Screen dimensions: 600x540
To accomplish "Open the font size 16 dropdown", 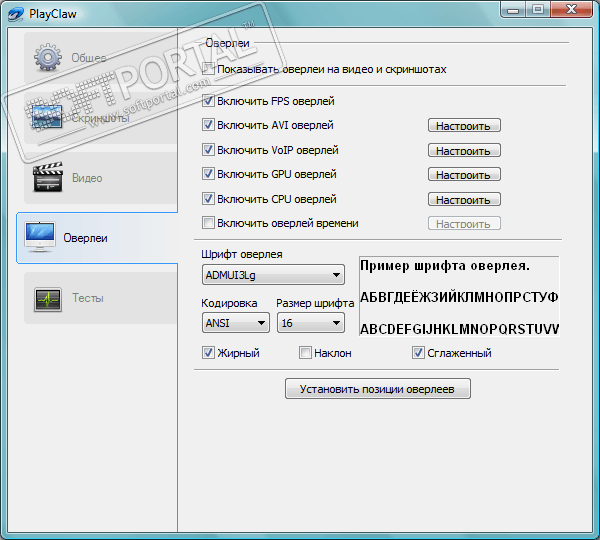I will click(311, 323).
